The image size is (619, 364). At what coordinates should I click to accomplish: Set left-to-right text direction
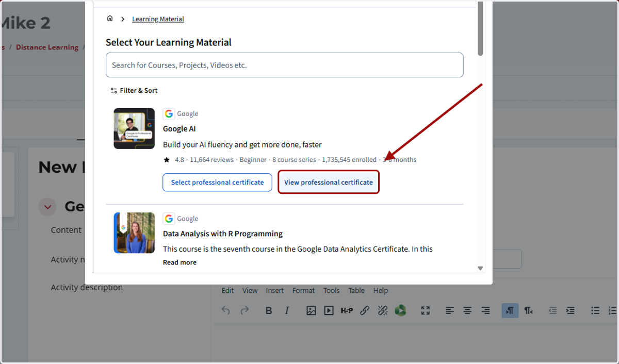[x=510, y=310]
